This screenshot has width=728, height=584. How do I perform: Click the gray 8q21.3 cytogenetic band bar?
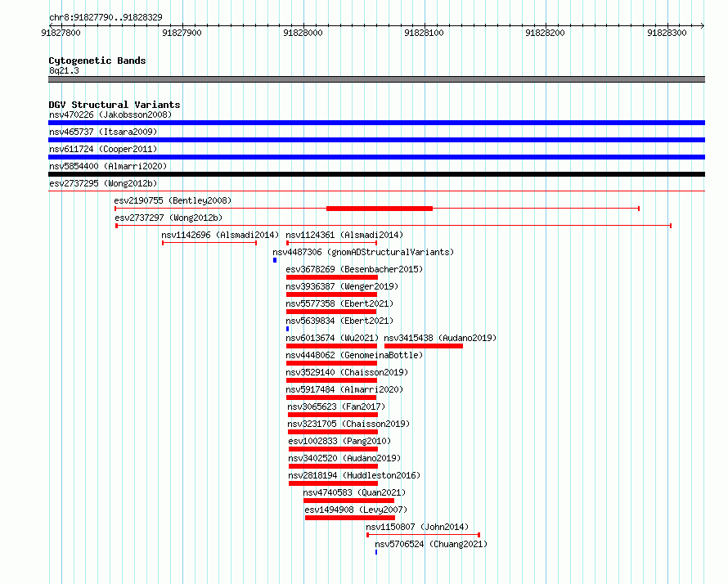click(376, 79)
